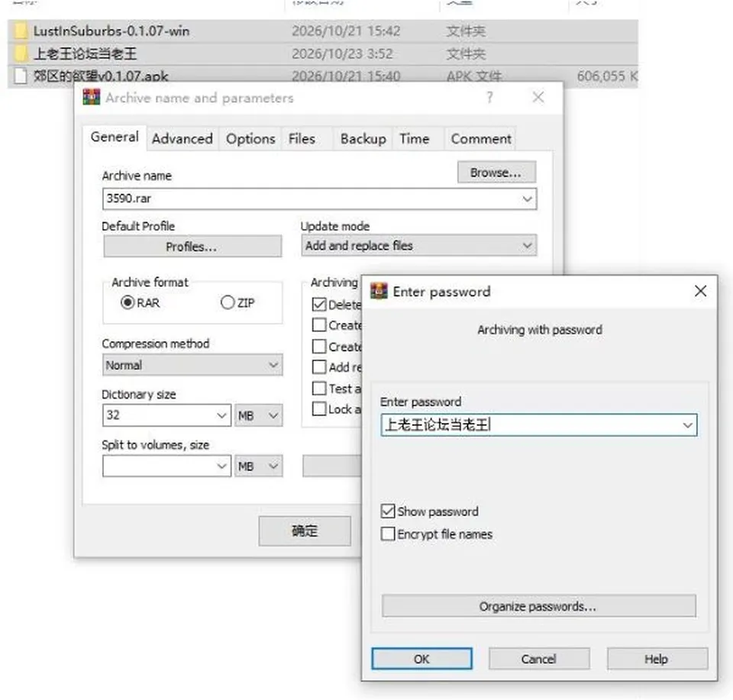Close the Enter password dialog
Viewport: 733px width, 700px height.
700,291
